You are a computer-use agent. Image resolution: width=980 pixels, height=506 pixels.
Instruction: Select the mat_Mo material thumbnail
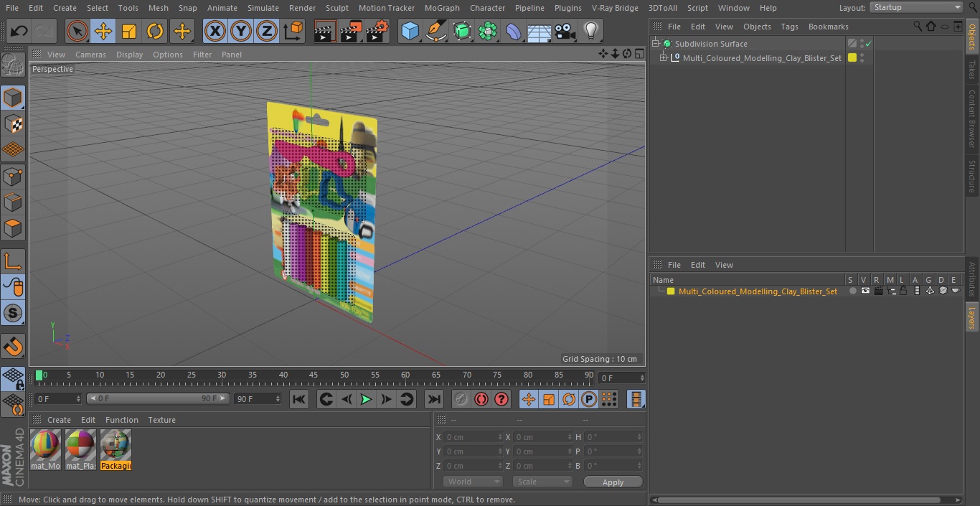pos(45,450)
